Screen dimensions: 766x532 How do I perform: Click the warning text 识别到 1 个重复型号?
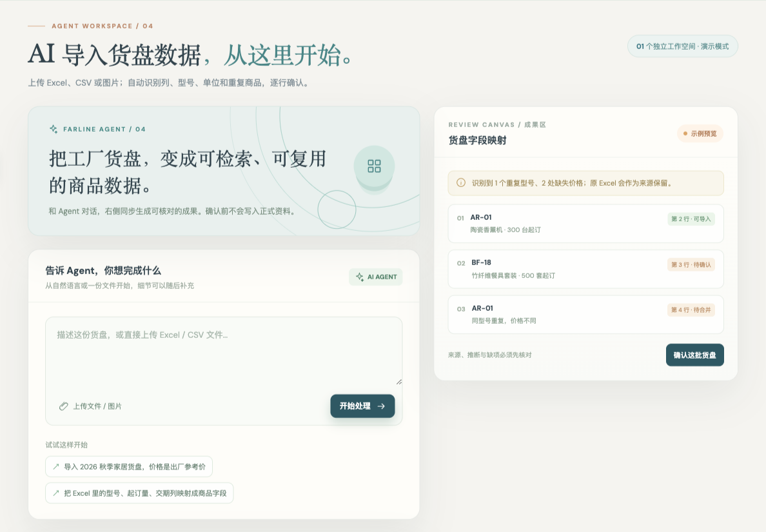click(x=572, y=183)
